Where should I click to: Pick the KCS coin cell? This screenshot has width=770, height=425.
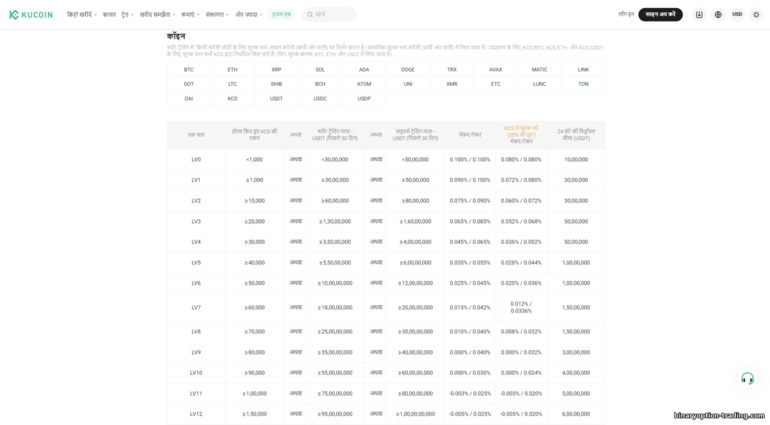(232, 99)
